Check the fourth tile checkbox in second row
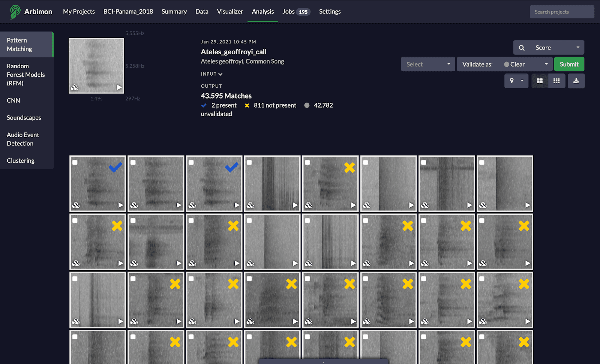 click(249, 220)
